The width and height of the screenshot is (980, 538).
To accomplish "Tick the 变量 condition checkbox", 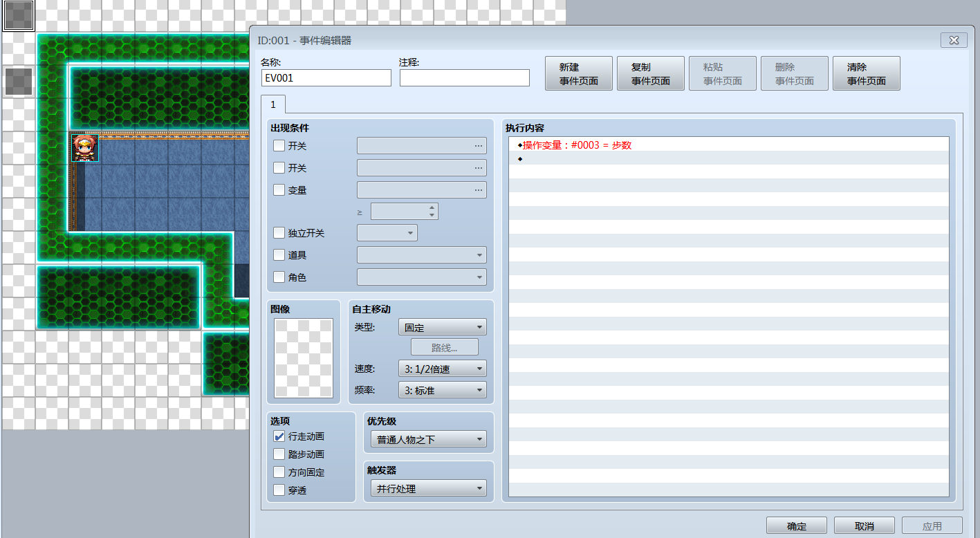I will click(x=279, y=190).
